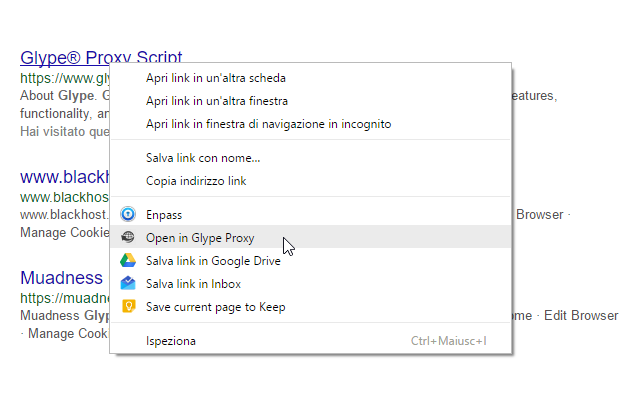Viewport: 640px width, 400px height.
Task: Click the Google Drive triangle icon
Action: [128, 260]
